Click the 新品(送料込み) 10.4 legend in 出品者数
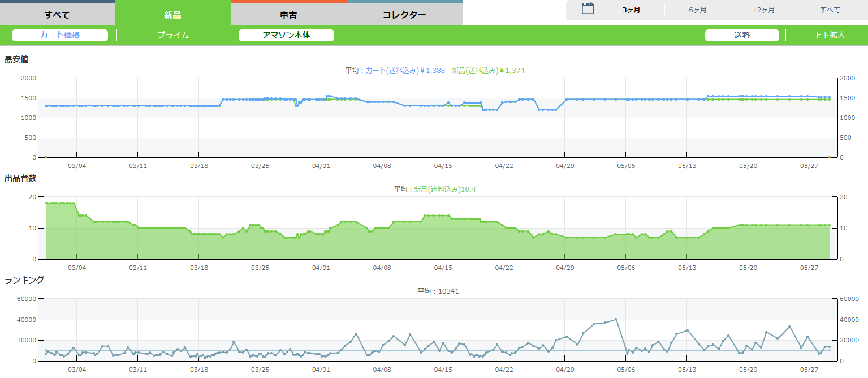This screenshot has width=868, height=378. tap(444, 189)
